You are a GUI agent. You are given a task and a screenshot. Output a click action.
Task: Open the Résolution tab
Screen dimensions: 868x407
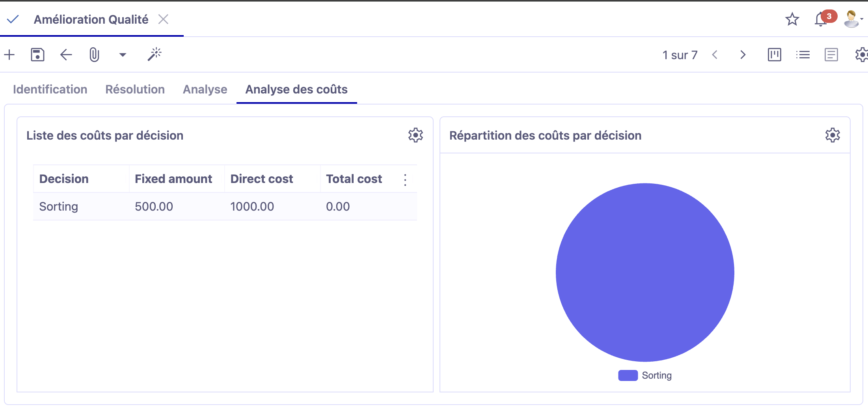tap(135, 90)
